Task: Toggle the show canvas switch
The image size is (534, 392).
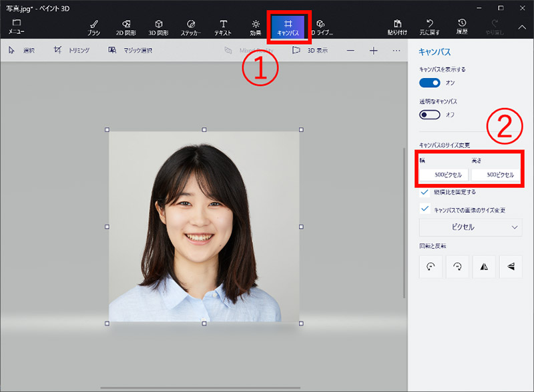Action: click(x=430, y=83)
